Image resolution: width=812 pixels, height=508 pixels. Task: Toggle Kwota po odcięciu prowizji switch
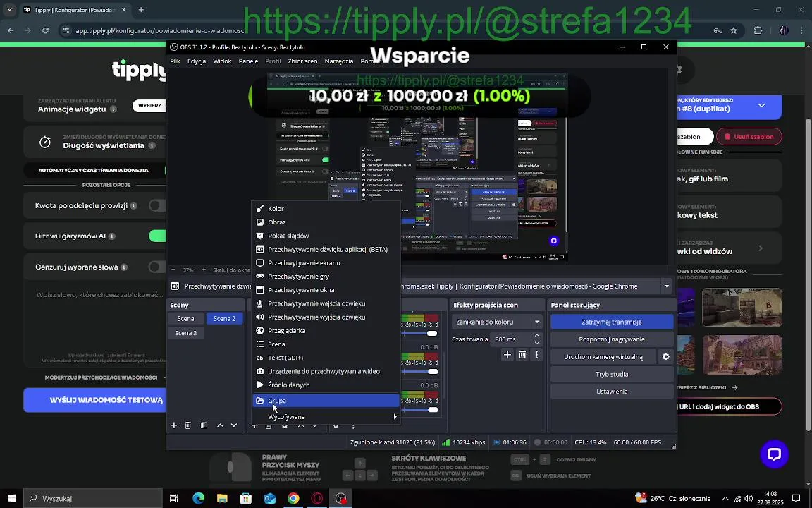click(157, 206)
